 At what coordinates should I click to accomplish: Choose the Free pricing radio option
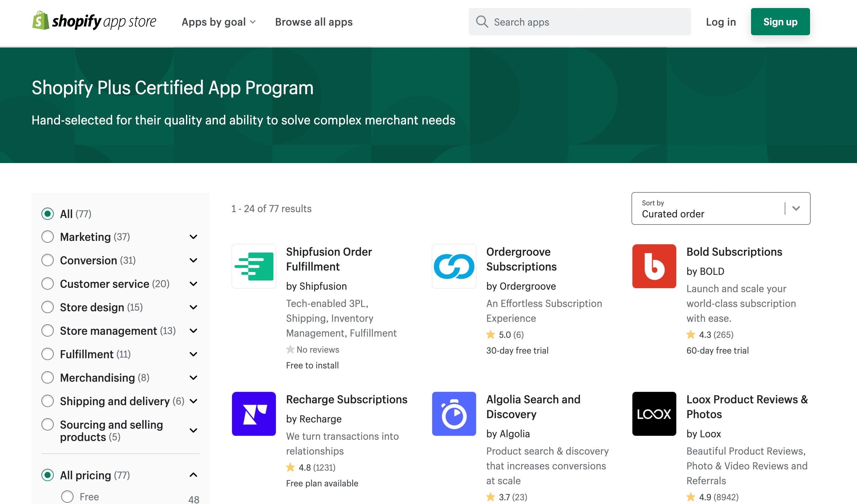[x=67, y=497]
